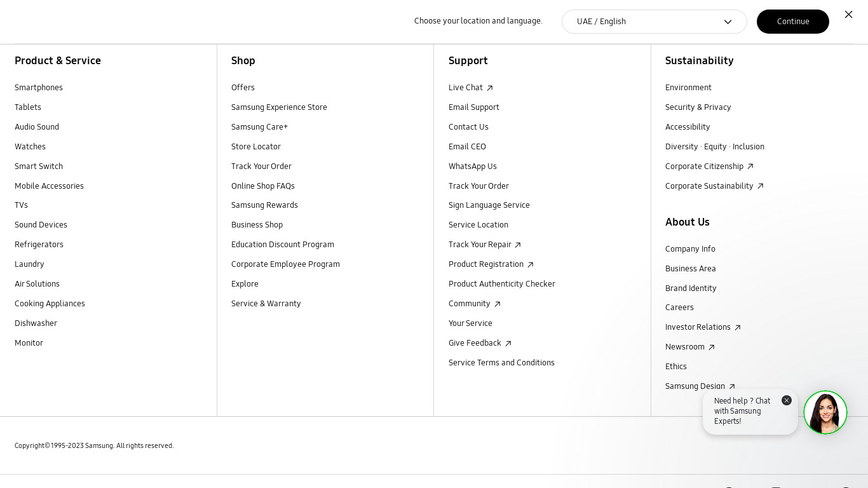
Task: Go to Your Service
Action: click(x=470, y=323)
